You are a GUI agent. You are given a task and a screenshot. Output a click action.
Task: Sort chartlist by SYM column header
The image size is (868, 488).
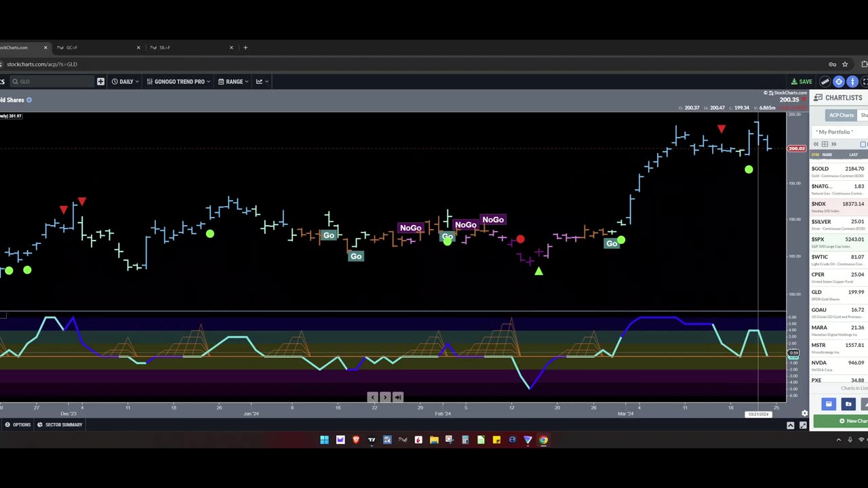816,155
